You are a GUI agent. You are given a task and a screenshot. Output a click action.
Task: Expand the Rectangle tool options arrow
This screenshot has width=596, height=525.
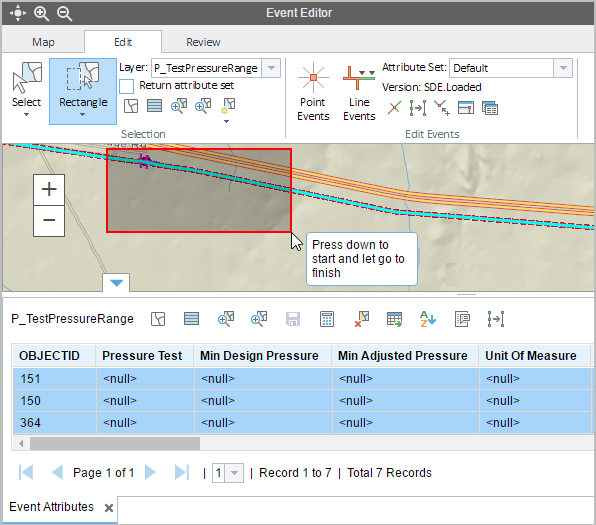pyautogui.click(x=82, y=114)
